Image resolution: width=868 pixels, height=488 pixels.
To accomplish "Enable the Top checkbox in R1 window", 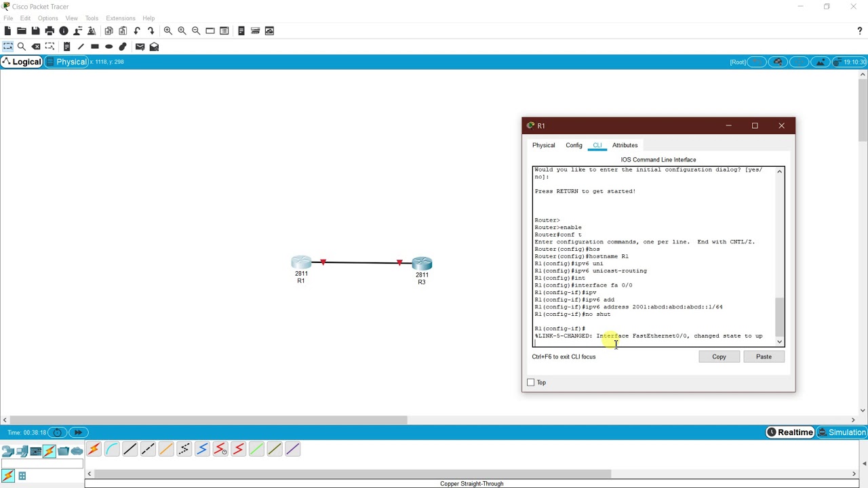I will tap(530, 382).
